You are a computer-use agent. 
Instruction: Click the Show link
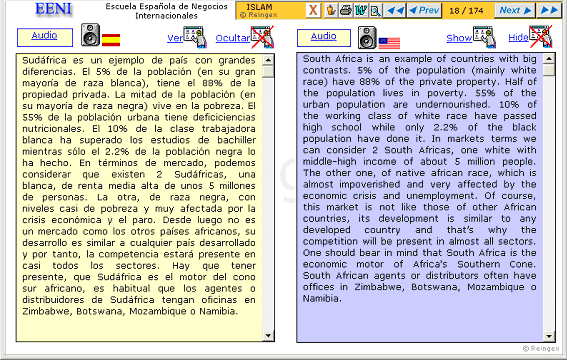(459, 38)
